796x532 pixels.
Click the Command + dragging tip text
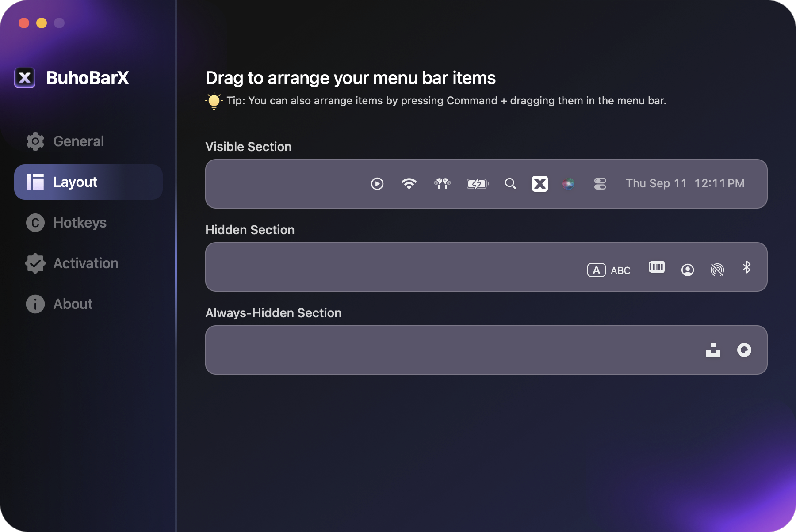446,101
